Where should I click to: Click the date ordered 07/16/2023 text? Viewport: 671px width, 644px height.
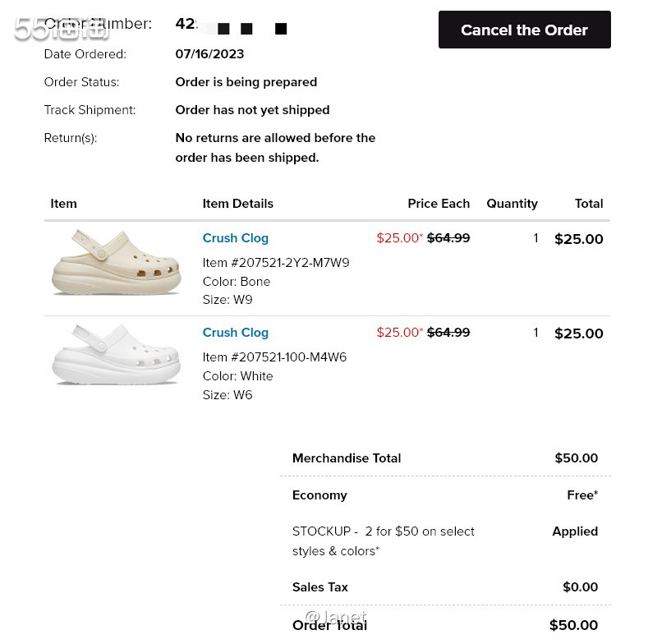point(209,54)
